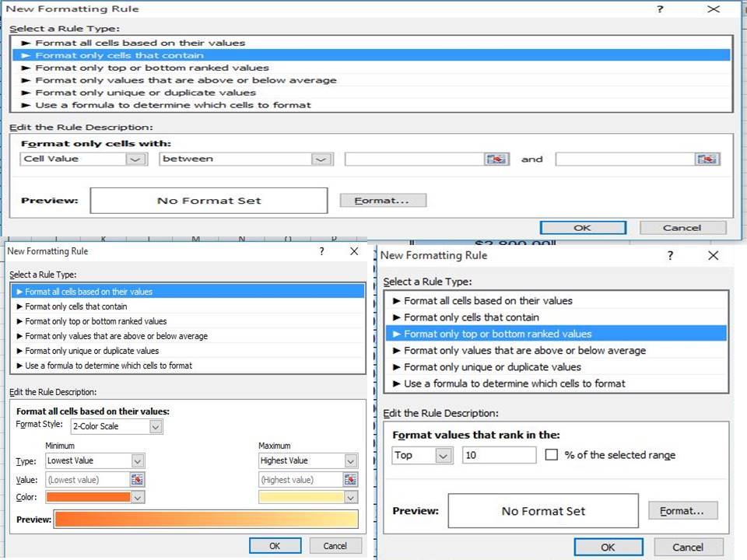Click range selector icon beside Lowest value field
The image size is (747, 560).
pyautogui.click(x=137, y=480)
